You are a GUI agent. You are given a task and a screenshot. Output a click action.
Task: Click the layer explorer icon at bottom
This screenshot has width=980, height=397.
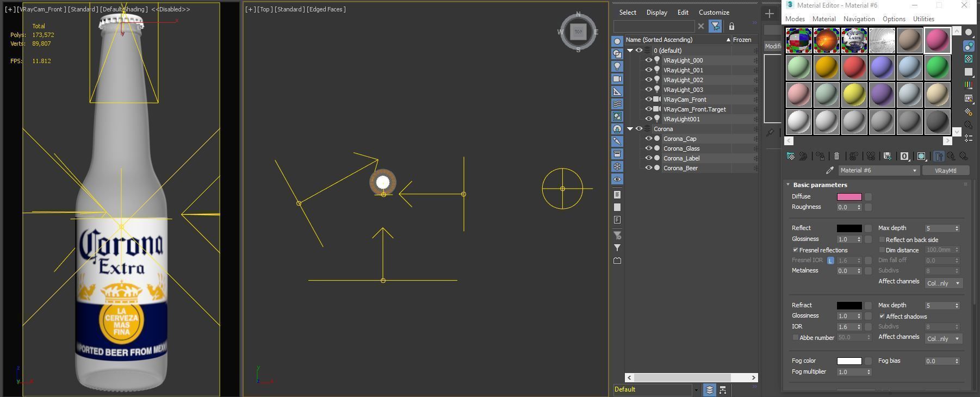[x=709, y=390]
